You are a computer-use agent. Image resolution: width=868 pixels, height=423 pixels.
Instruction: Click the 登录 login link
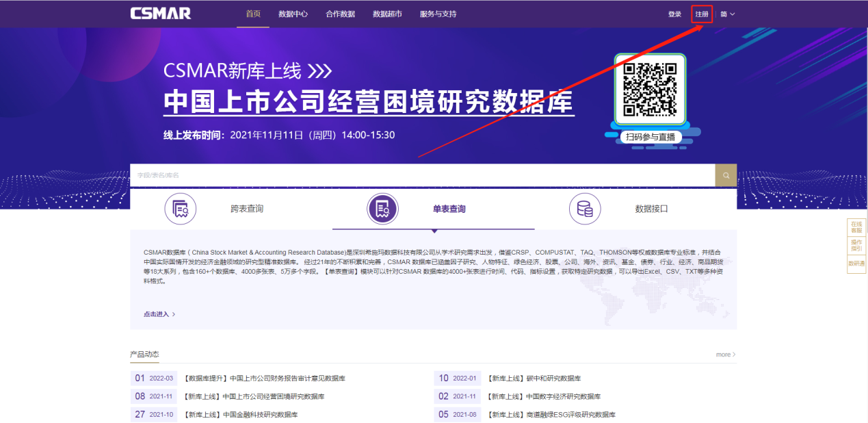point(674,14)
